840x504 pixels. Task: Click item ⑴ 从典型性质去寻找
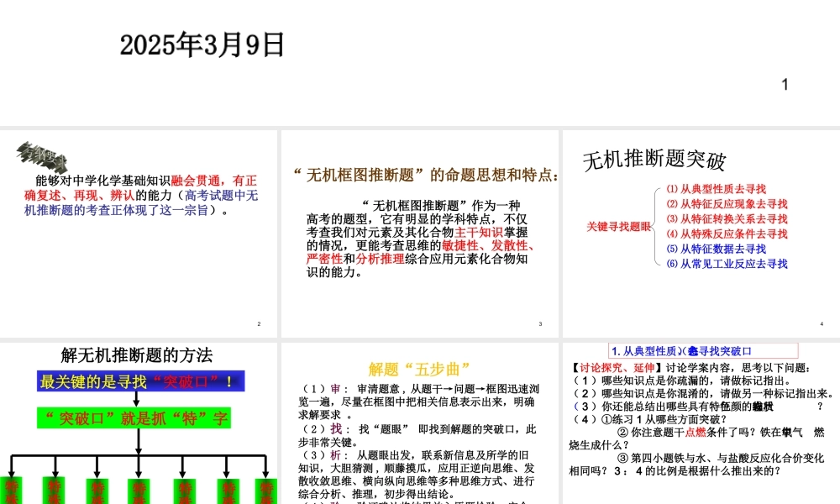pos(717,189)
